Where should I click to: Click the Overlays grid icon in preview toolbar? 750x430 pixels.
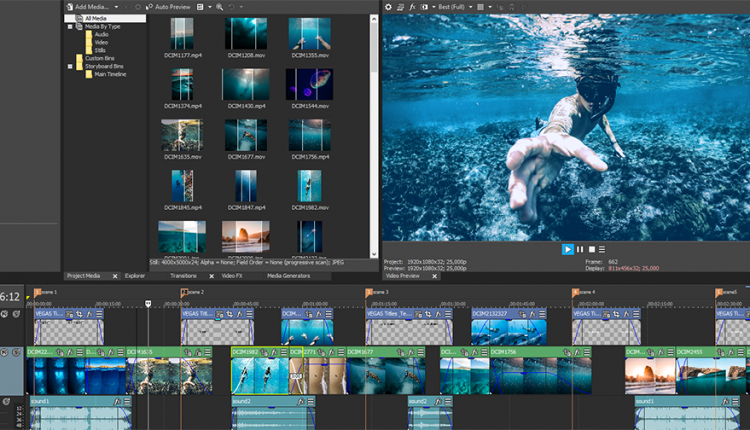tap(481, 7)
